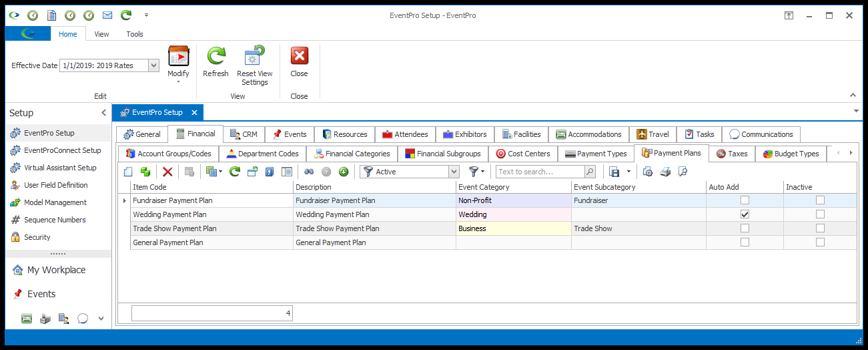Select the yellow Business event category cell
The height and width of the screenshot is (350, 868).
tap(513, 228)
